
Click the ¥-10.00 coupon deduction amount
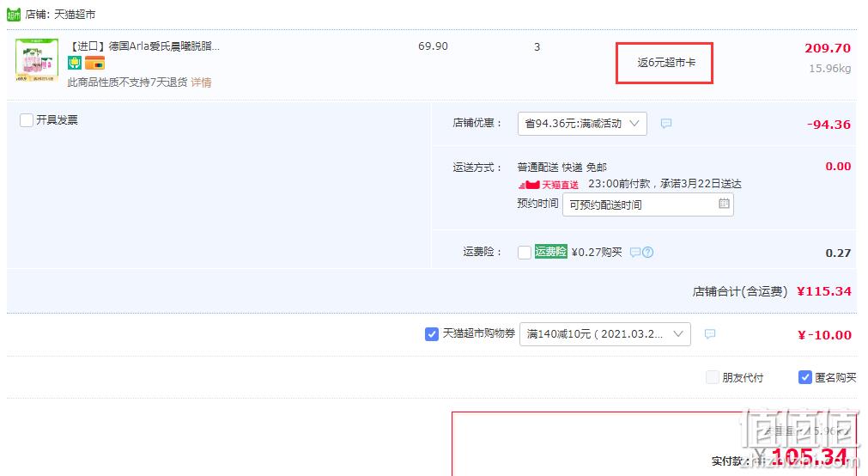click(x=824, y=335)
